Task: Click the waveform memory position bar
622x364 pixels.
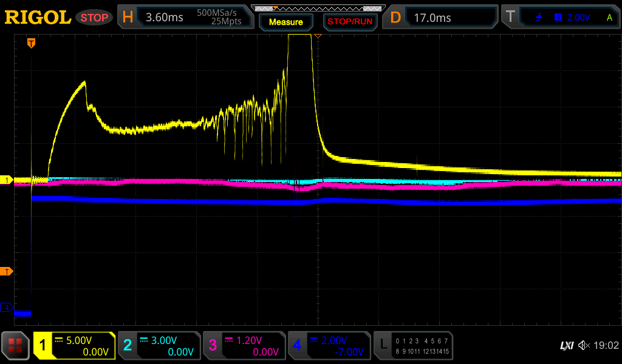Action: 318,8
